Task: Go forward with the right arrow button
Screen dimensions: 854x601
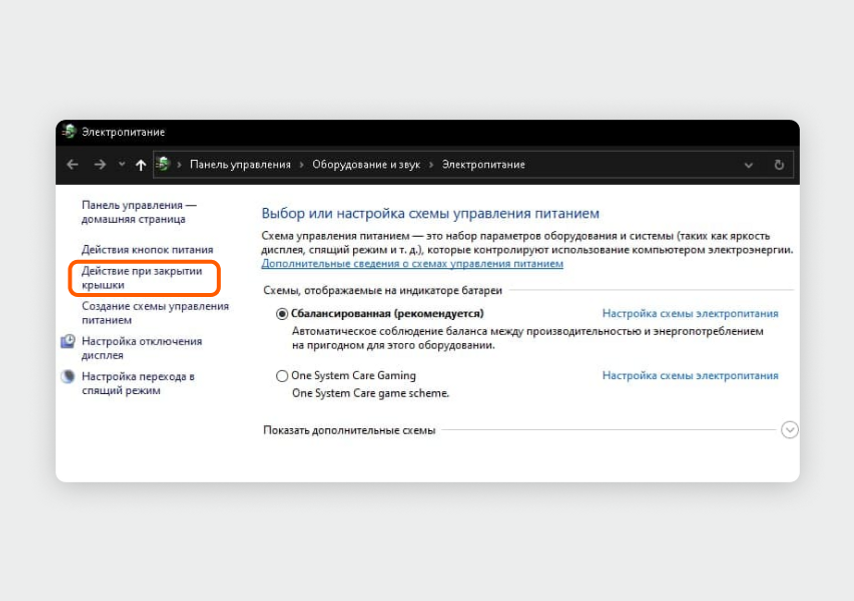Action: click(x=100, y=165)
